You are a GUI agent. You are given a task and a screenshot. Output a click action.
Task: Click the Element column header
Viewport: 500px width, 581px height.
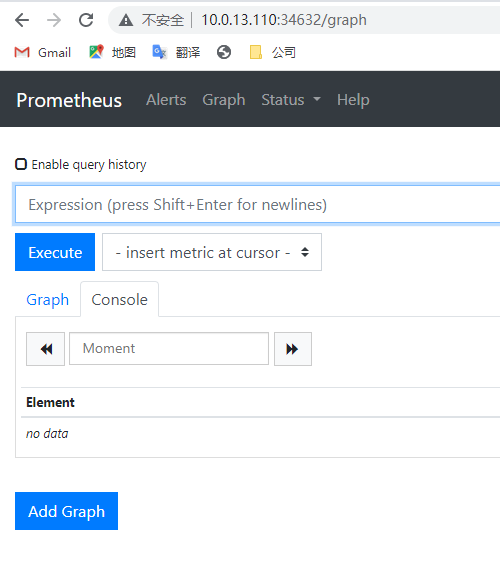pyautogui.click(x=50, y=402)
